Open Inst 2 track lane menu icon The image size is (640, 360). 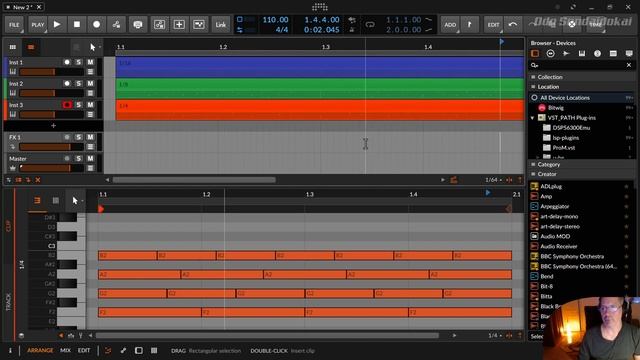(90, 93)
